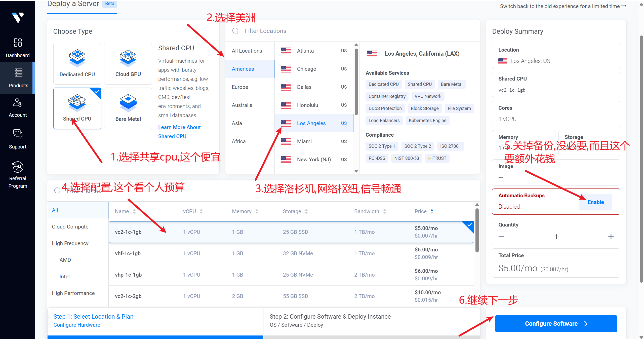
Task: Click the Atlanta US flag icon
Action: (286, 51)
